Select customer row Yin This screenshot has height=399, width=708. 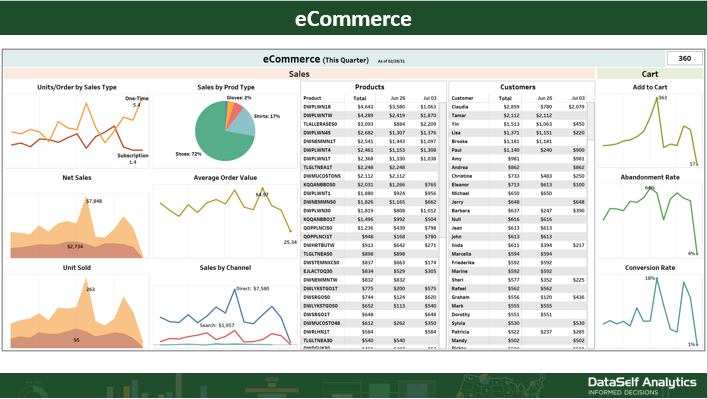(518, 124)
